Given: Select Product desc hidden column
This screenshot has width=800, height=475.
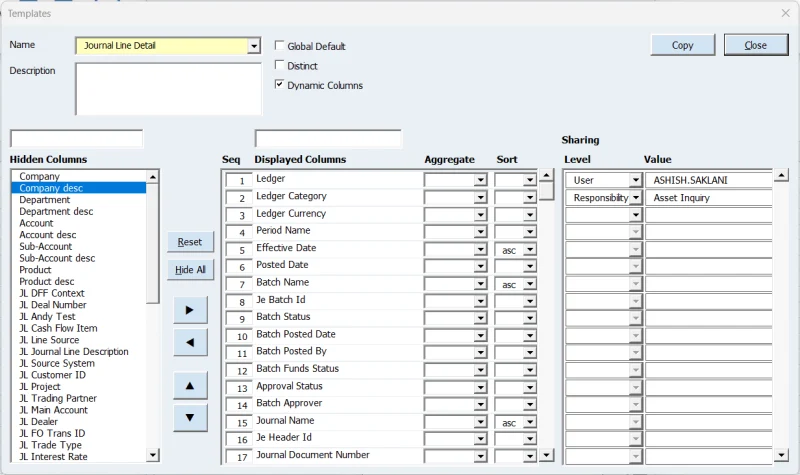Looking at the screenshot, I should (79, 282).
